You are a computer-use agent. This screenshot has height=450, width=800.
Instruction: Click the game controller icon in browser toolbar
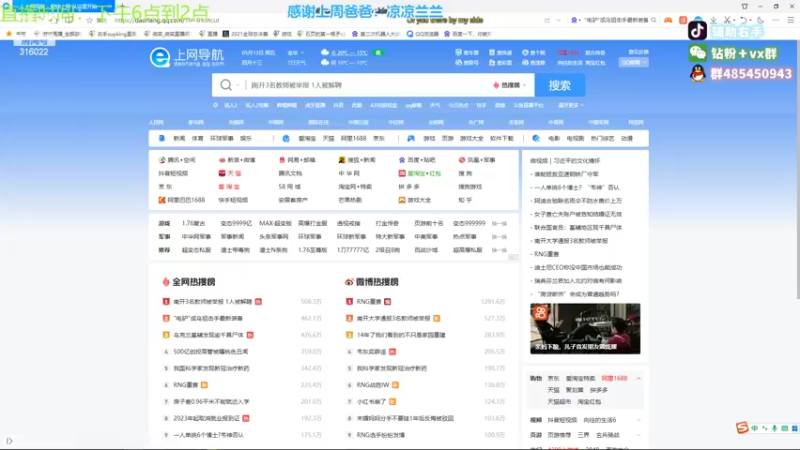(x=668, y=20)
